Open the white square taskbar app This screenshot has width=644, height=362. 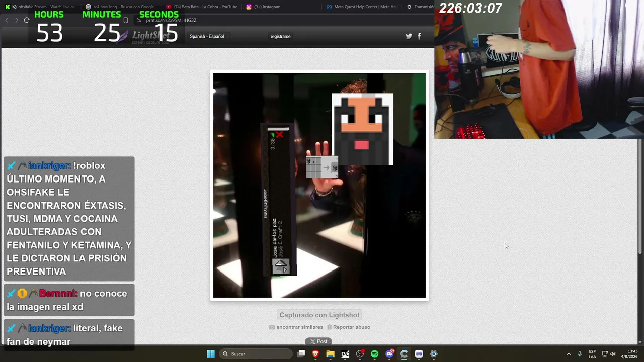(419, 354)
